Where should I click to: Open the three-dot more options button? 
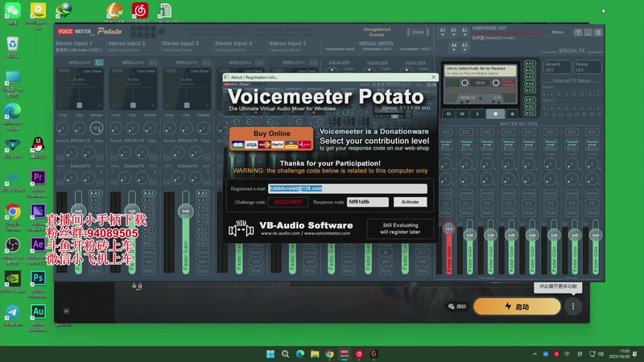tap(573, 306)
